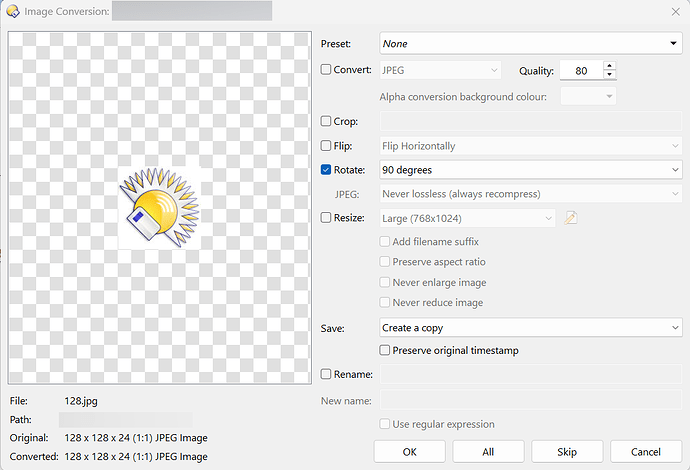The height and width of the screenshot is (470, 690).
Task: Open the Resize Large (768x1024) dropdown
Action: coord(467,218)
